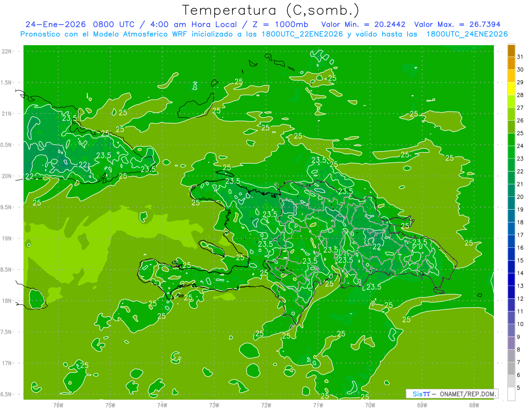The image size is (532, 411).
Task: Select the "24-Ene-2026 0800 UTC" date text
Action: (80, 24)
